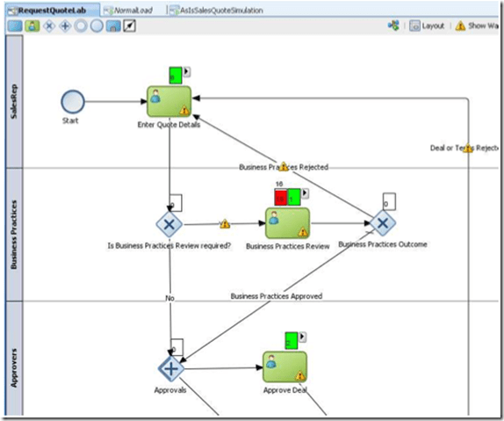504x421 pixels.
Task: Switch to the RequestQuoteLab tab
Action: point(52,11)
